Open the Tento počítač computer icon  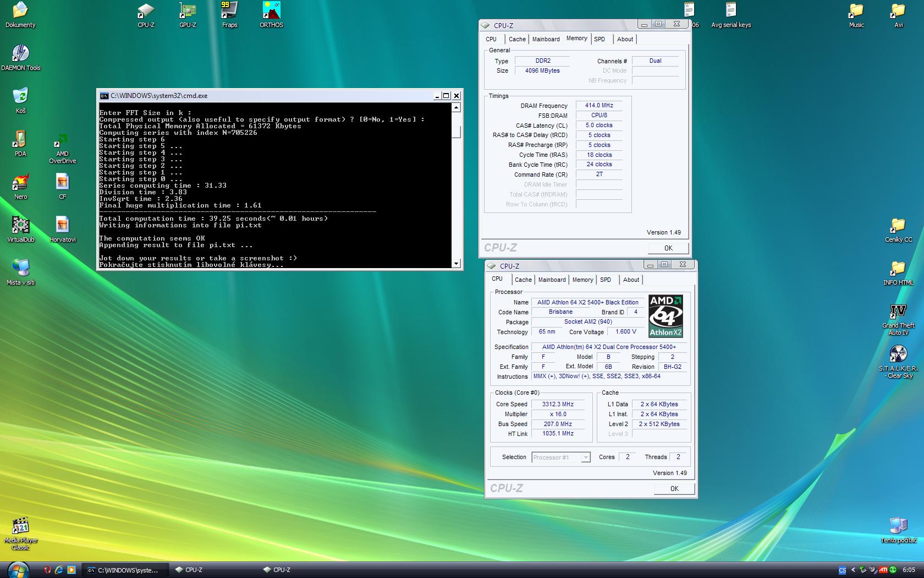pyautogui.click(x=899, y=530)
